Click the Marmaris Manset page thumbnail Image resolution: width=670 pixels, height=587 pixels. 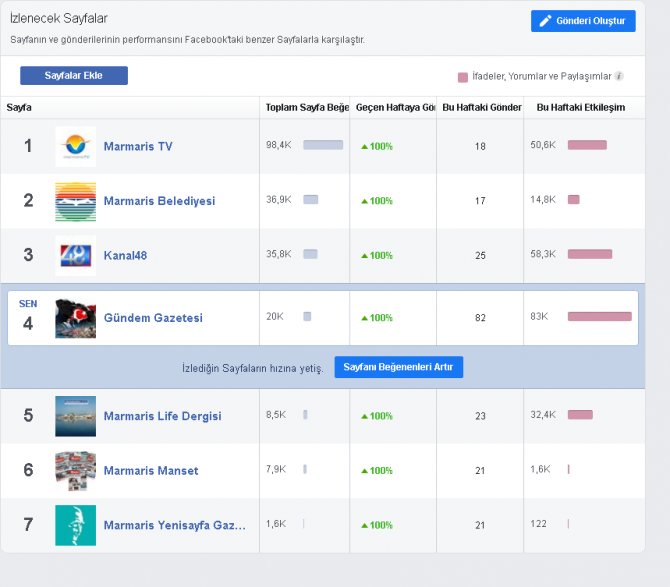tap(75, 470)
